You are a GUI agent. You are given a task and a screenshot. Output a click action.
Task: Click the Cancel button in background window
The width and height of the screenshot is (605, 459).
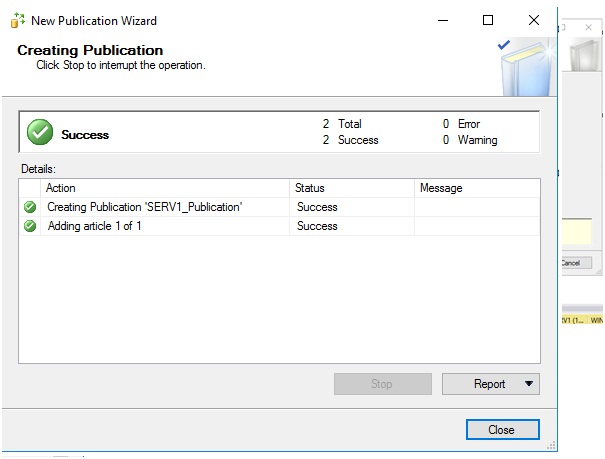(x=571, y=263)
